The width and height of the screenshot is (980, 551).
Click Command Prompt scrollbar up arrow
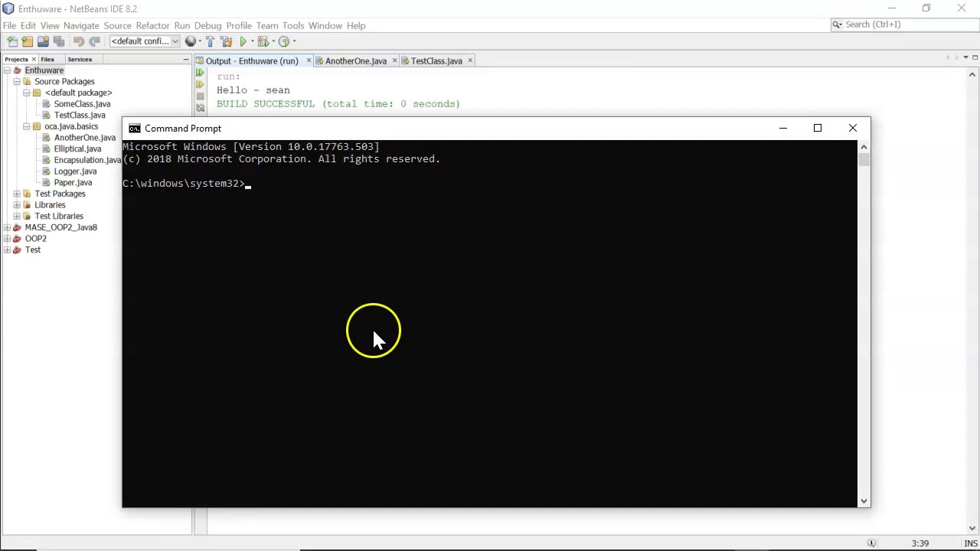pos(864,147)
